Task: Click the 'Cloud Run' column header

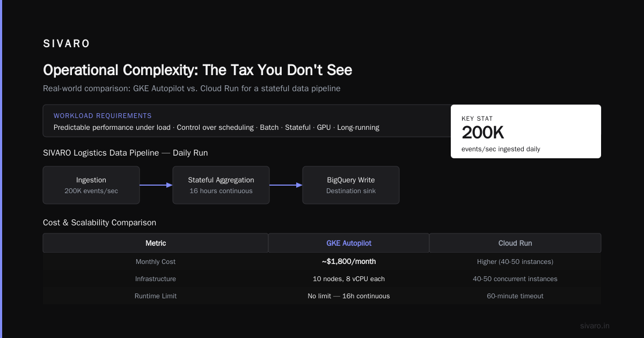Action: coord(515,243)
